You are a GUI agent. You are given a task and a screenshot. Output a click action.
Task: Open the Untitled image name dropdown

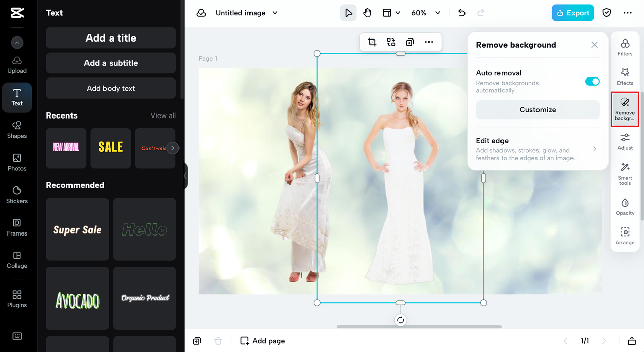[275, 13]
